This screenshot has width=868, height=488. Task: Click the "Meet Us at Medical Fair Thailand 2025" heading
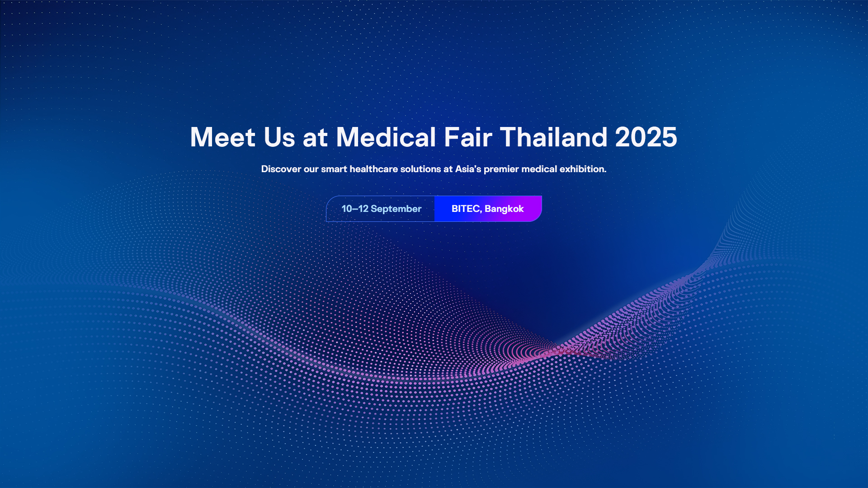point(433,137)
